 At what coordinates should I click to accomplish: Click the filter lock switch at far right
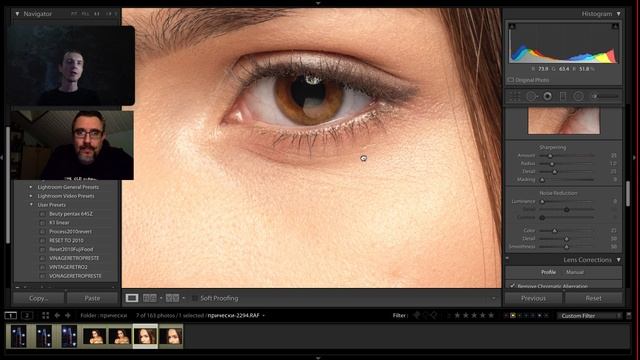629,316
